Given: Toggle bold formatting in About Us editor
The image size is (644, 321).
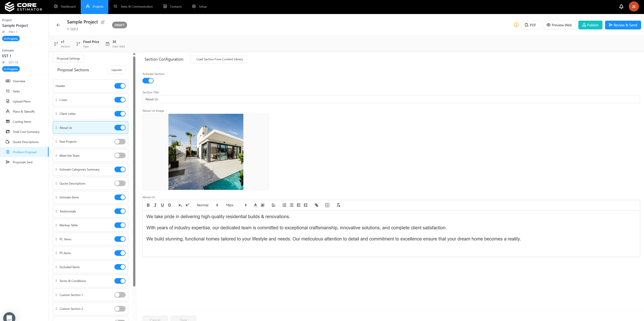Looking at the screenshot, I should 148,205.
